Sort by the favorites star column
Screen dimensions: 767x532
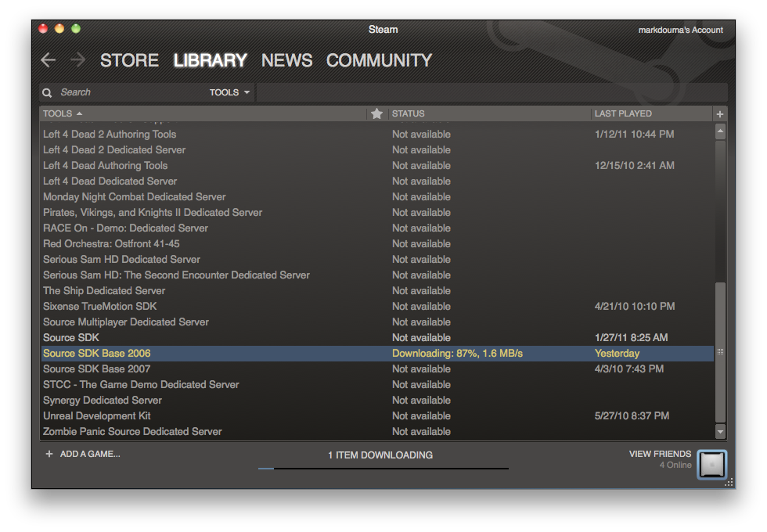(376, 113)
